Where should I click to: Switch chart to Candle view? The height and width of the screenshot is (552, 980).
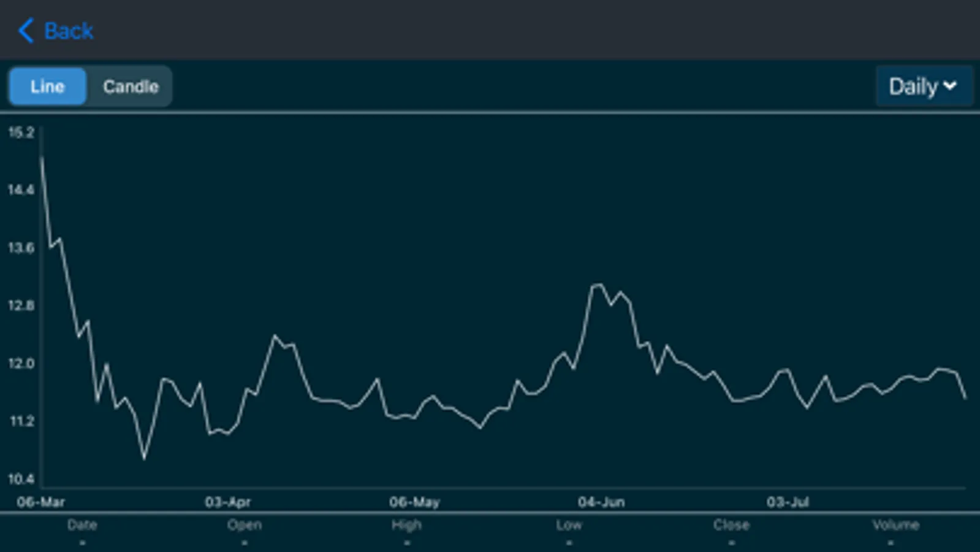click(x=131, y=86)
